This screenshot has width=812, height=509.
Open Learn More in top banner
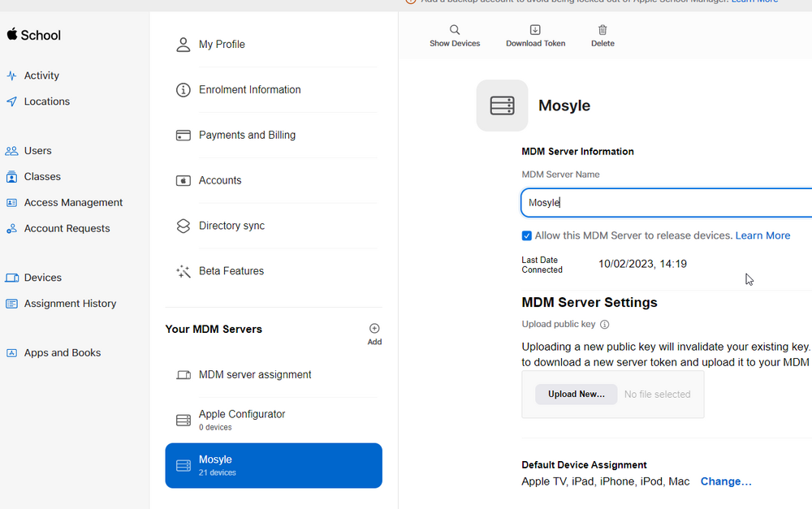[754, 2]
